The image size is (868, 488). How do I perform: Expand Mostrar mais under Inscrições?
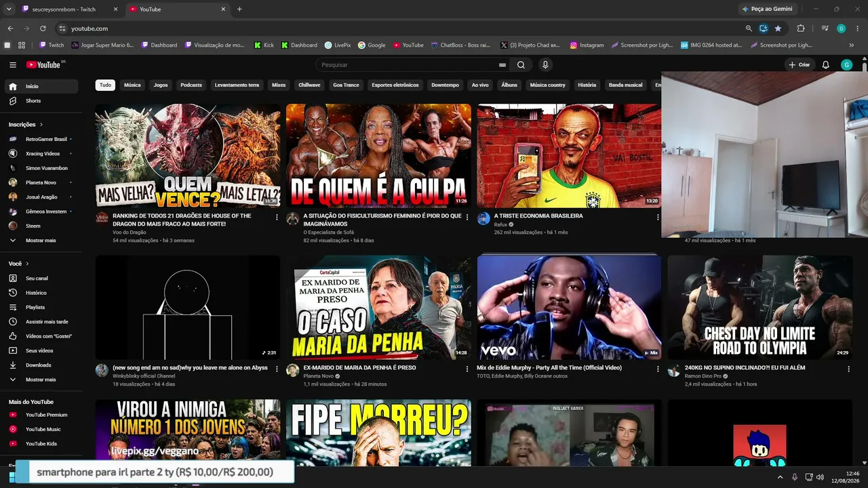(41, 241)
